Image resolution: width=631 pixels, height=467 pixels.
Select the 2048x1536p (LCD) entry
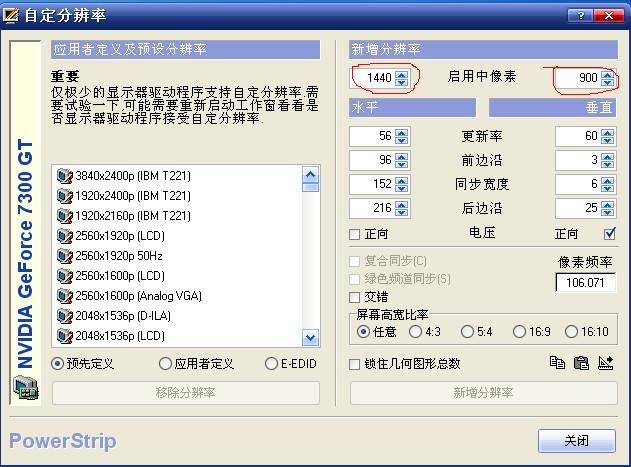point(111,336)
